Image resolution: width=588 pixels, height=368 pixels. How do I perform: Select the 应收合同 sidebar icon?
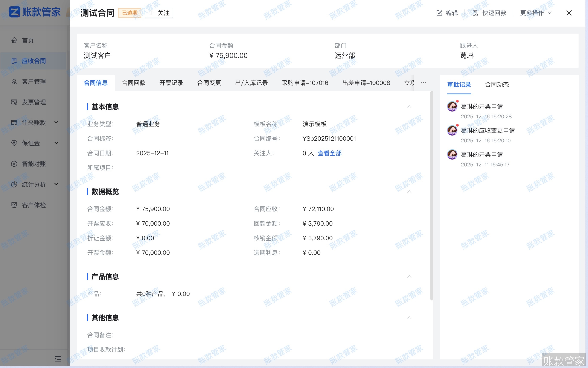tap(14, 61)
